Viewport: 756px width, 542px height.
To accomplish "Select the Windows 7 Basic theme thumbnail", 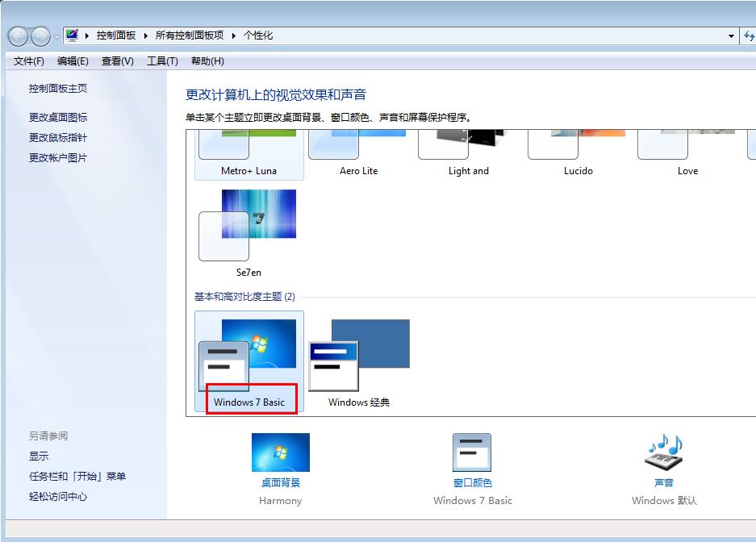I will [x=248, y=355].
